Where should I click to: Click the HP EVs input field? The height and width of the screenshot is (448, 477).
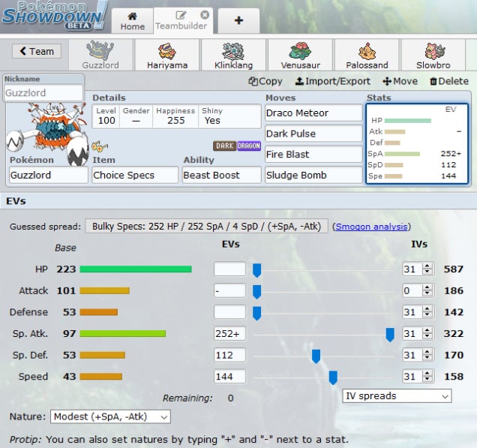(x=229, y=269)
